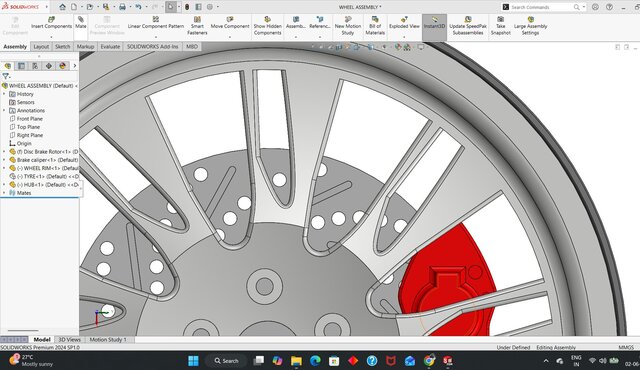
Task: Open Assembly Features tool
Action: click(296, 23)
